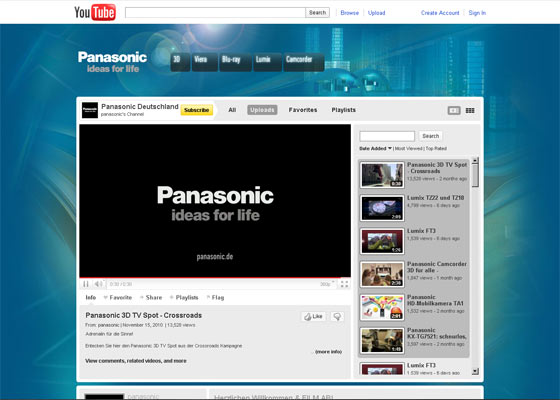Click the Share option below video

point(151,298)
